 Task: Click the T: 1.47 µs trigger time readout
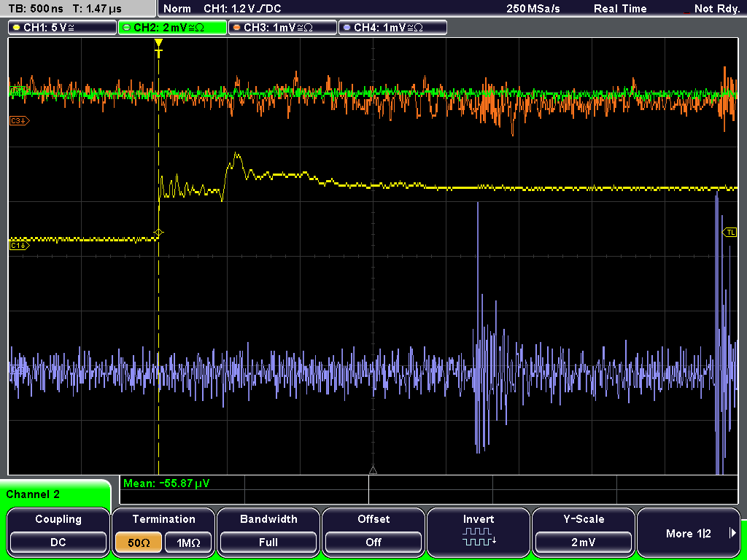coord(97,9)
